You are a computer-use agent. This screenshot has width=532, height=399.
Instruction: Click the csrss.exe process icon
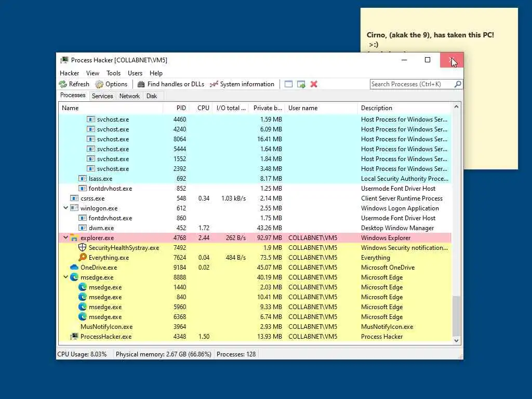(74, 198)
